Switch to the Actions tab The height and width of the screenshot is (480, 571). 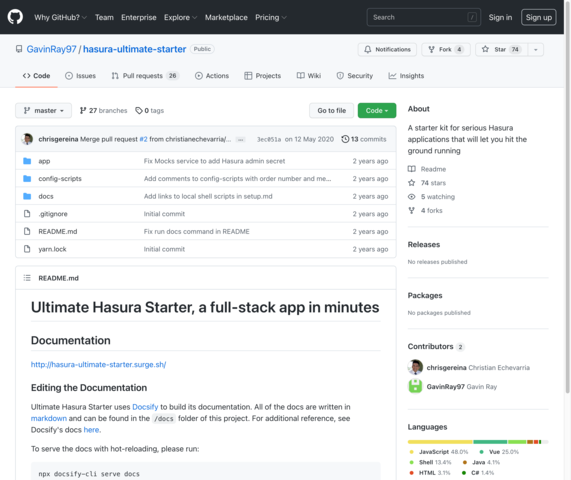coord(212,76)
